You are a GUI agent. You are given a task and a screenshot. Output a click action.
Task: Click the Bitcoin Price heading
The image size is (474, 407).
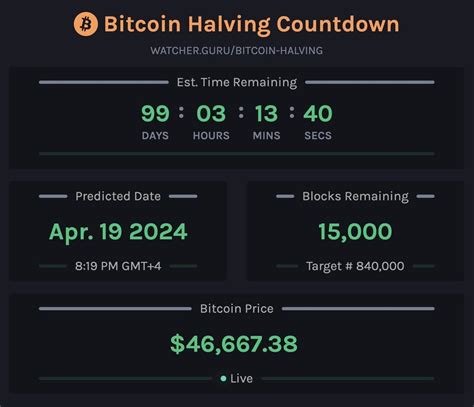tap(237, 309)
